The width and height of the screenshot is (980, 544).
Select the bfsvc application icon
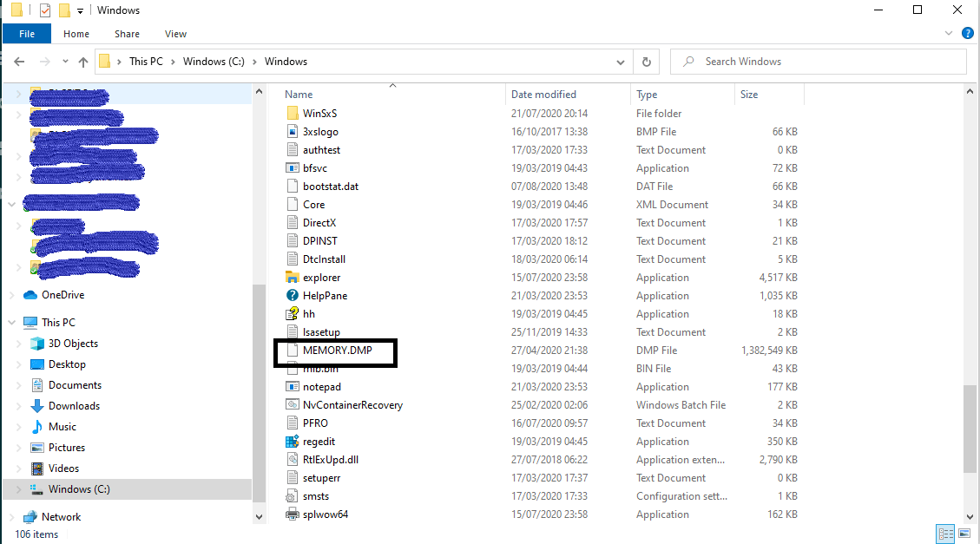point(292,168)
